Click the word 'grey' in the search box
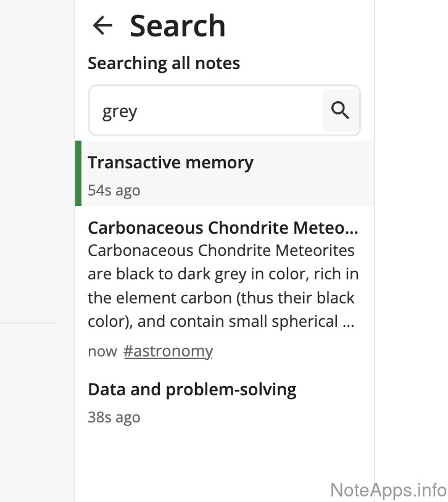448x502 pixels. pos(120,112)
